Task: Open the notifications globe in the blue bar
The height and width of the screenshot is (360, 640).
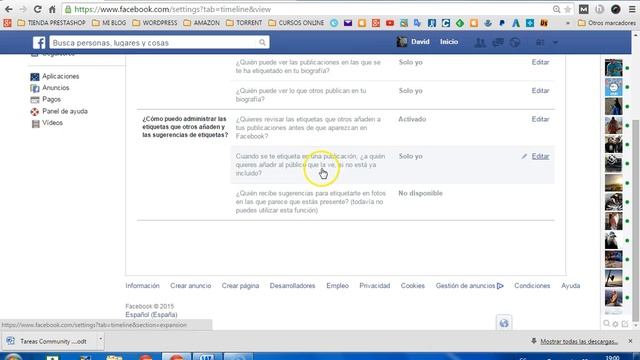Action: (515, 42)
